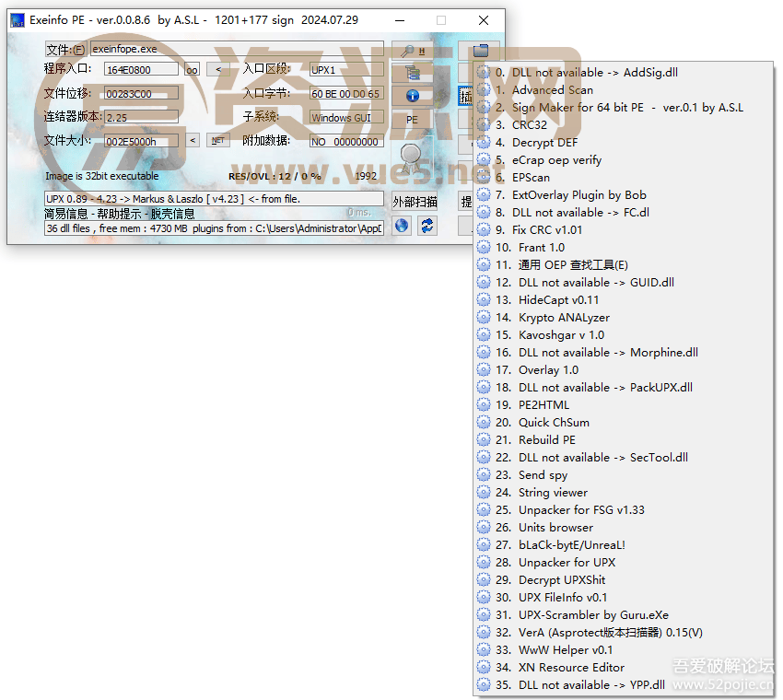Screen dimensions: 783x700
Task: Click the Exeinfo PE title bar app icon
Action: tap(18, 20)
